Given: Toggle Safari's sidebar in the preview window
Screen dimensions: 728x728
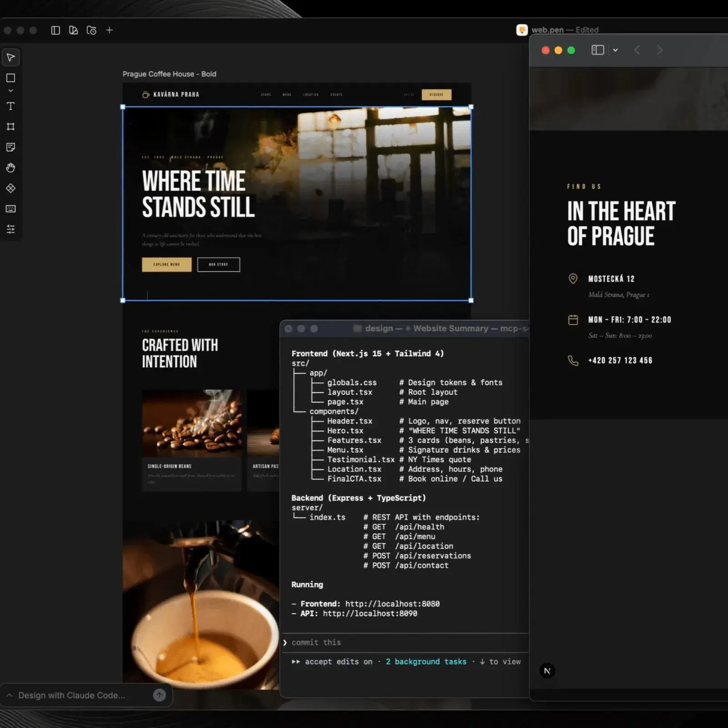Looking at the screenshot, I should 597,50.
